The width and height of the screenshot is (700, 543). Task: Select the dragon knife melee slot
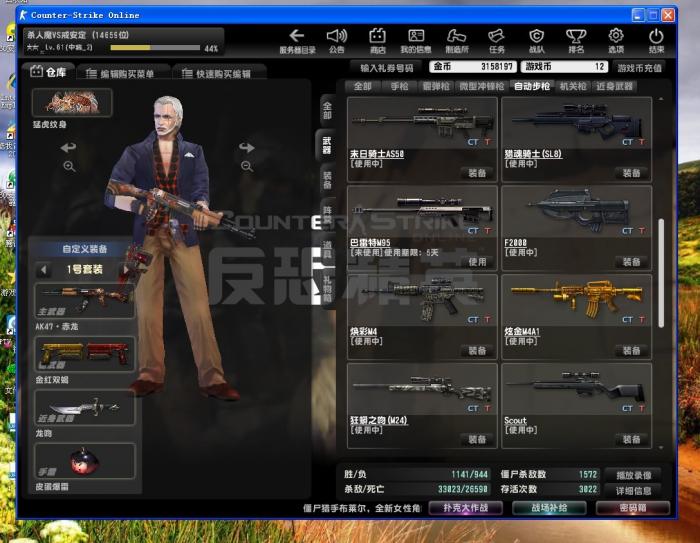pos(84,408)
